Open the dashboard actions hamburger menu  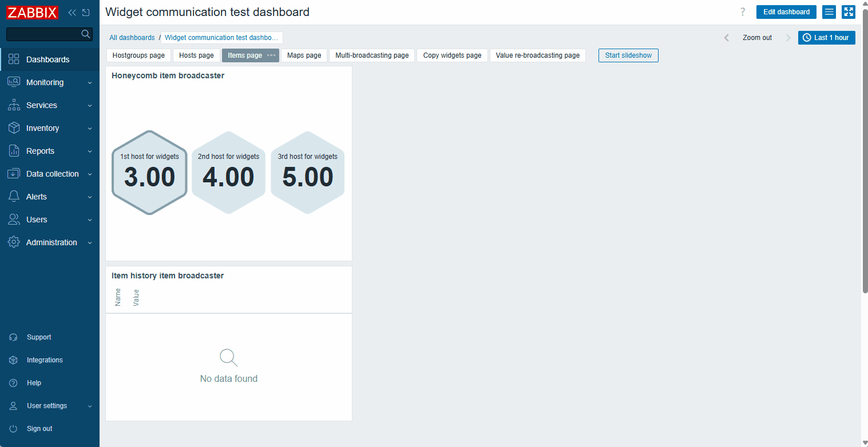click(x=829, y=12)
